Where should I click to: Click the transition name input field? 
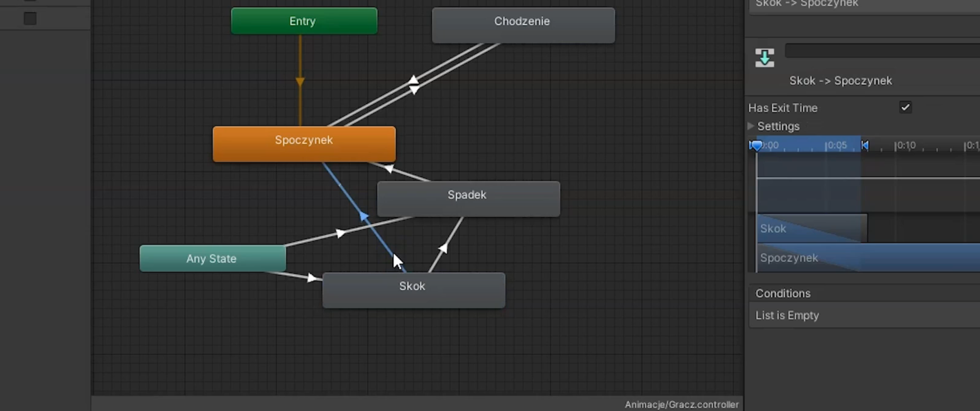[882, 51]
